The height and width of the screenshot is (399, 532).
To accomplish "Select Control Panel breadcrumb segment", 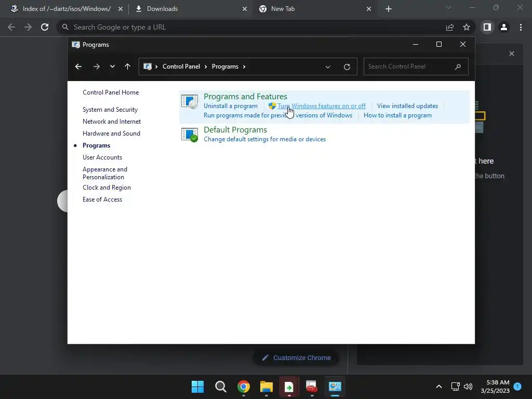I will pos(181,66).
